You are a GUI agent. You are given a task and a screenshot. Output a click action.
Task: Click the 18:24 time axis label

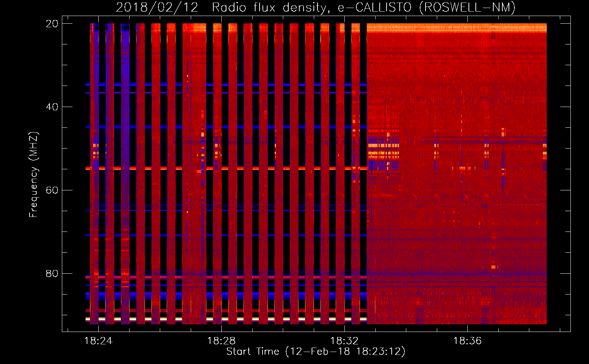(98, 341)
